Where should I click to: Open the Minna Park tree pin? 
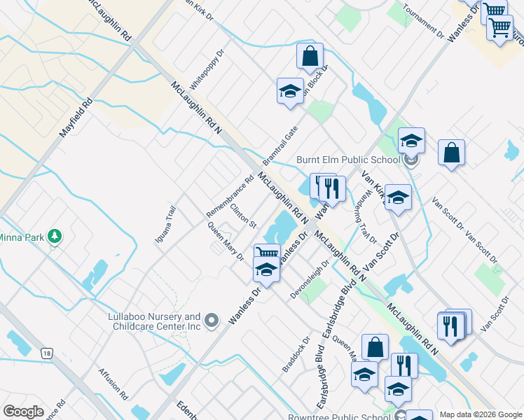(55, 237)
